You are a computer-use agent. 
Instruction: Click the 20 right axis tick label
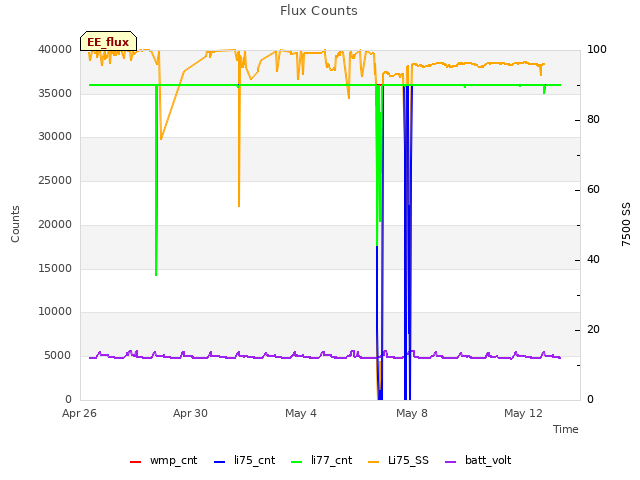tap(593, 330)
